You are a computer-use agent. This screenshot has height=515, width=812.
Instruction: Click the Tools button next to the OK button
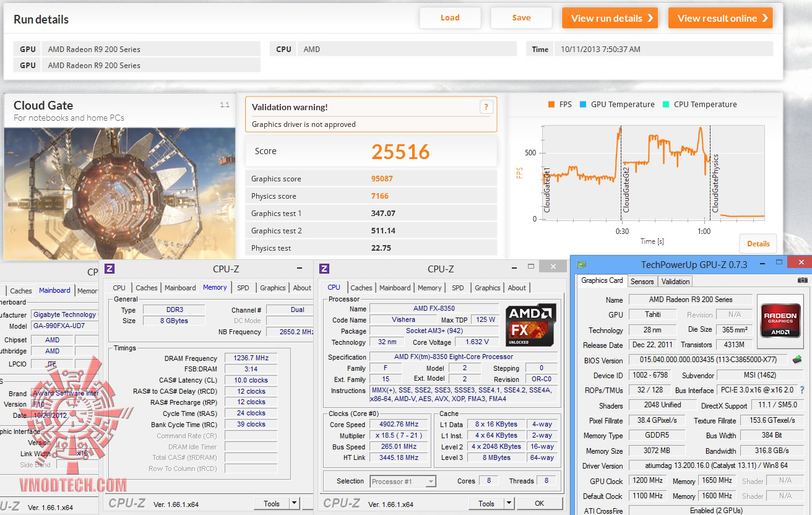click(x=486, y=504)
